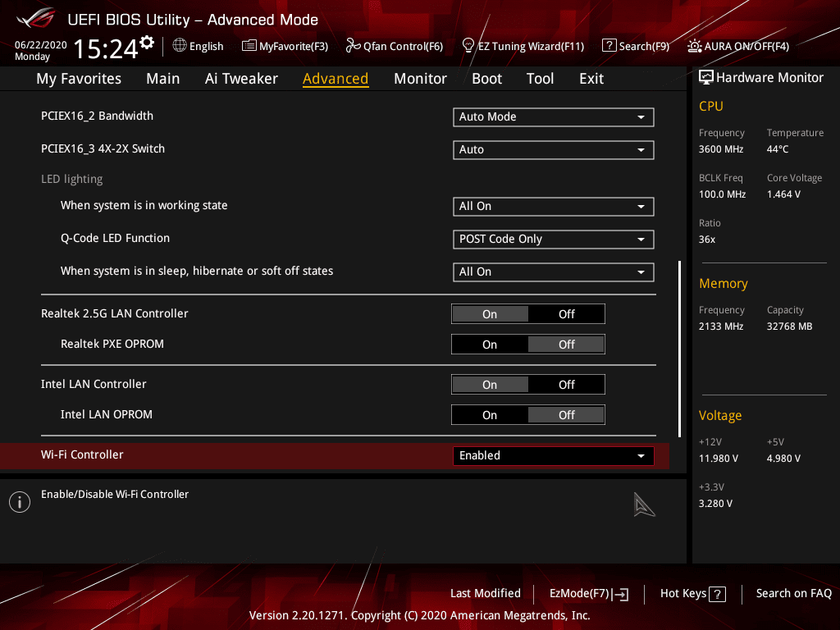The image size is (840, 630).
Task: Toggle AURA ON/OFF(F4) text button
Action: [746, 46]
